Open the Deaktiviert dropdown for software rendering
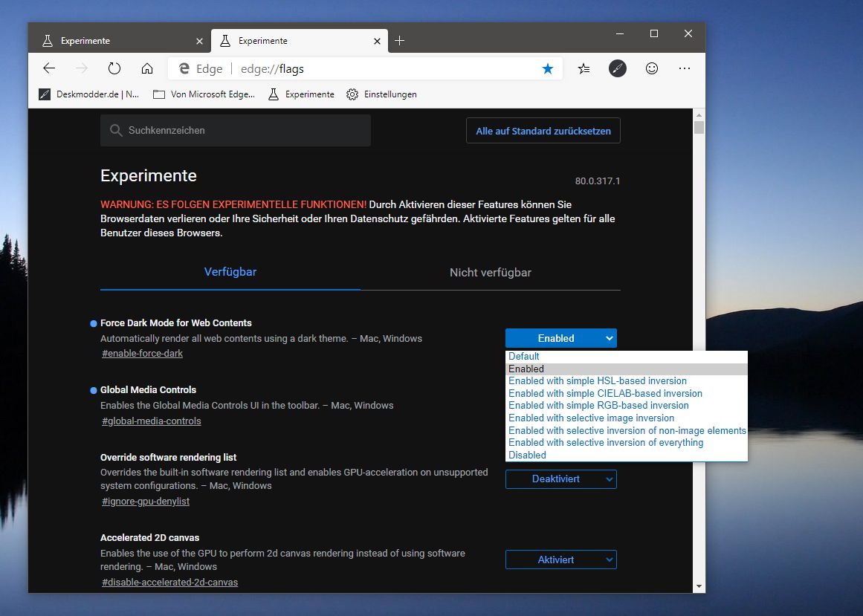Screen dimensions: 863x616 [561, 479]
